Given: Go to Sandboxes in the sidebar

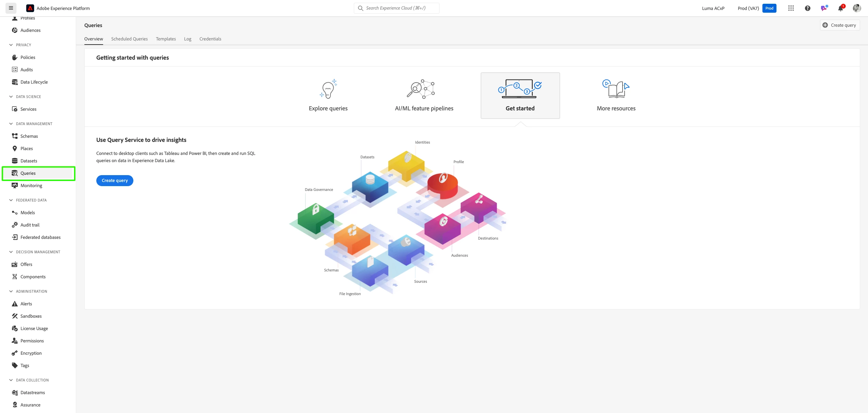Looking at the screenshot, I should pyautogui.click(x=31, y=316).
